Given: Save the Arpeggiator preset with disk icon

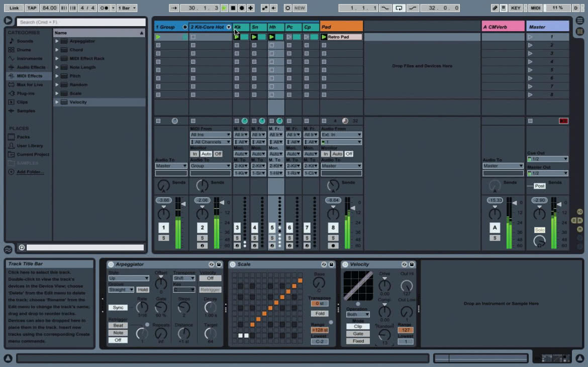Looking at the screenshot, I should [x=219, y=265].
